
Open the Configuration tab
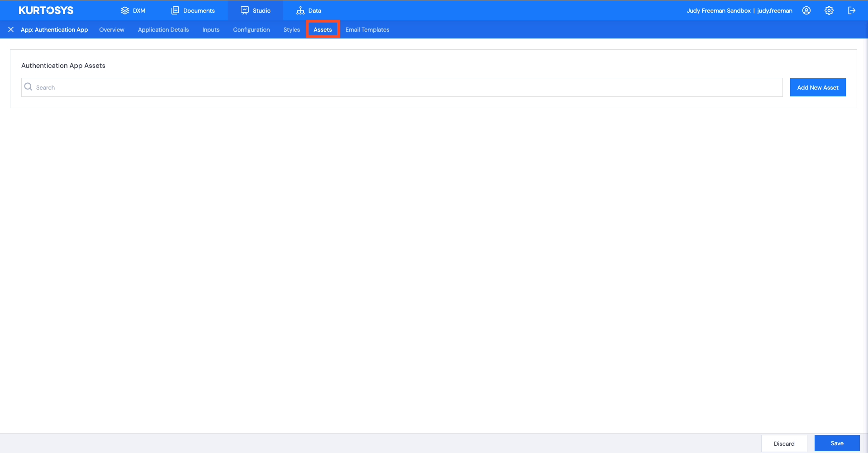coord(251,29)
